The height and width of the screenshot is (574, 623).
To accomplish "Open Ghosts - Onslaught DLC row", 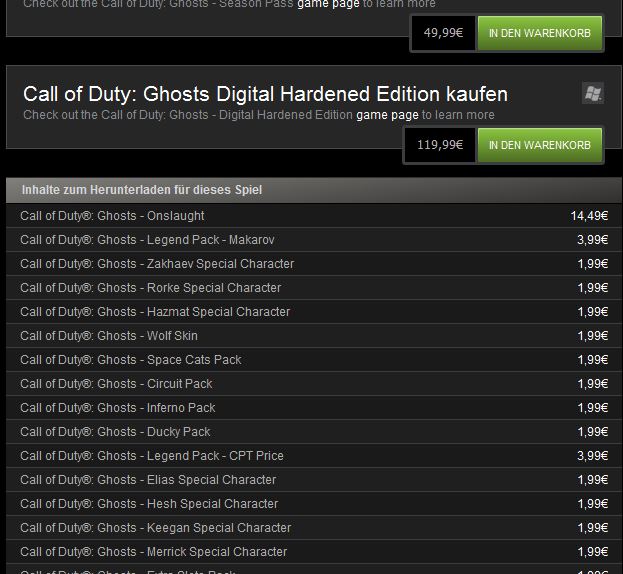I will [314, 216].
